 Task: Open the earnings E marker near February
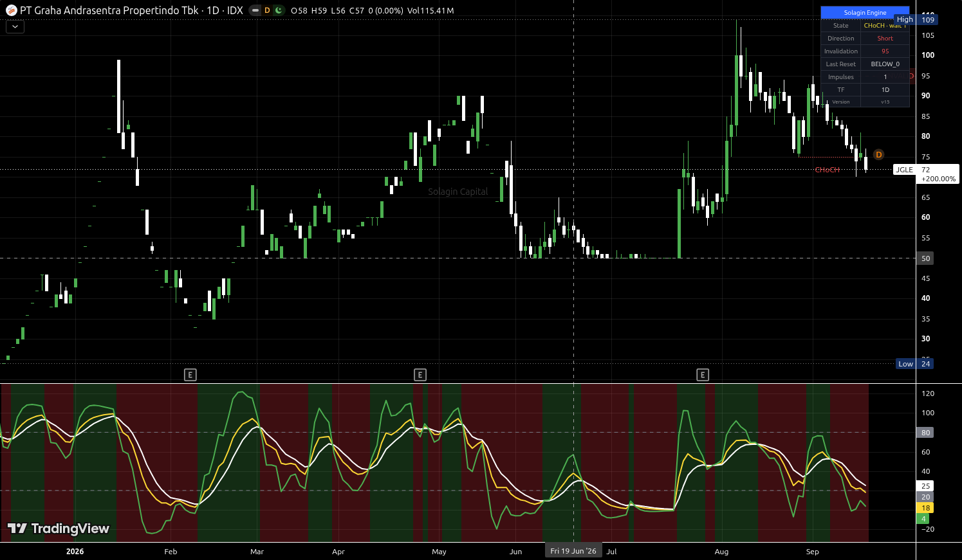coord(190,375)
